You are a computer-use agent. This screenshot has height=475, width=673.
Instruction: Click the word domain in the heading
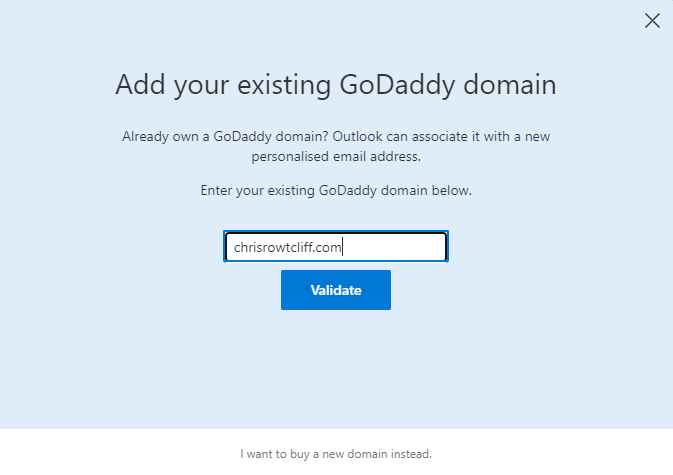point(510,85)
